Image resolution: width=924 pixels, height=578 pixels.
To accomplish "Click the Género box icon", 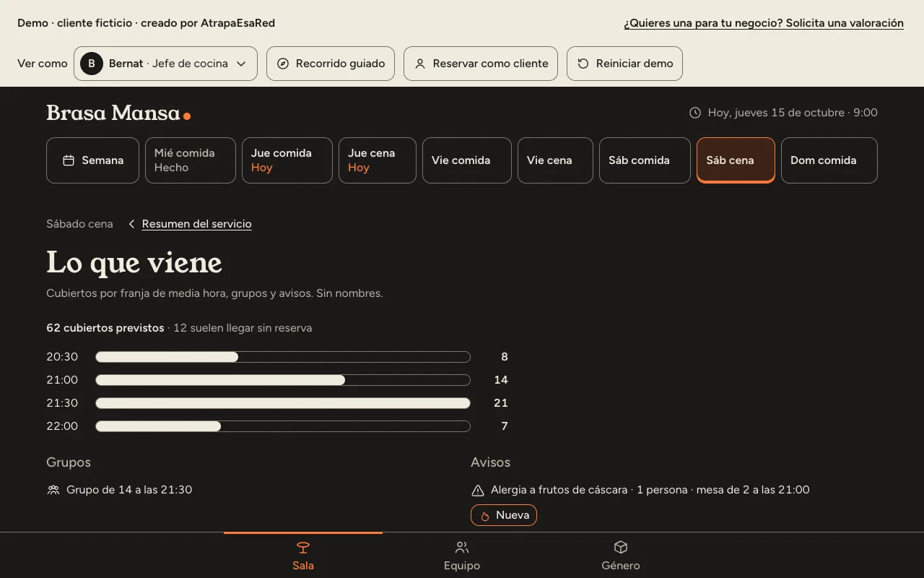I will pos(621,548).
